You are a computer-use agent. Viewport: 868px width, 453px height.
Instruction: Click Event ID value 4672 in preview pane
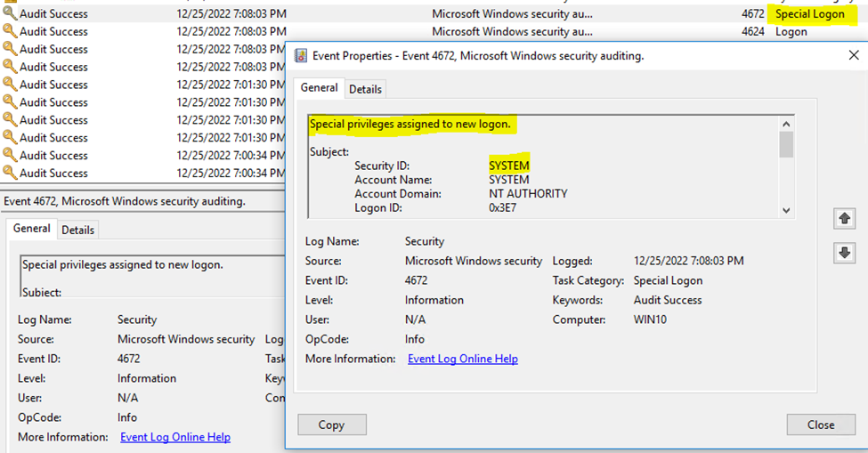(x=128, y=359)
